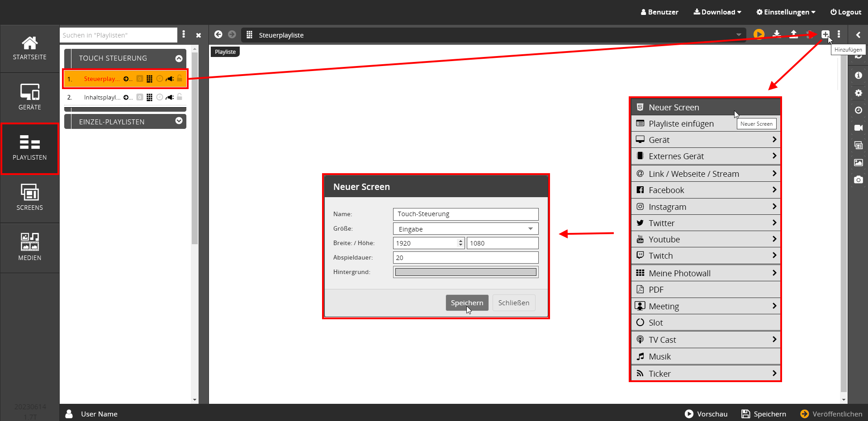The width and height of the screenshot is (868, 421).
Task: Click the Hinzufügen plus icon
Action: (825, 34)
